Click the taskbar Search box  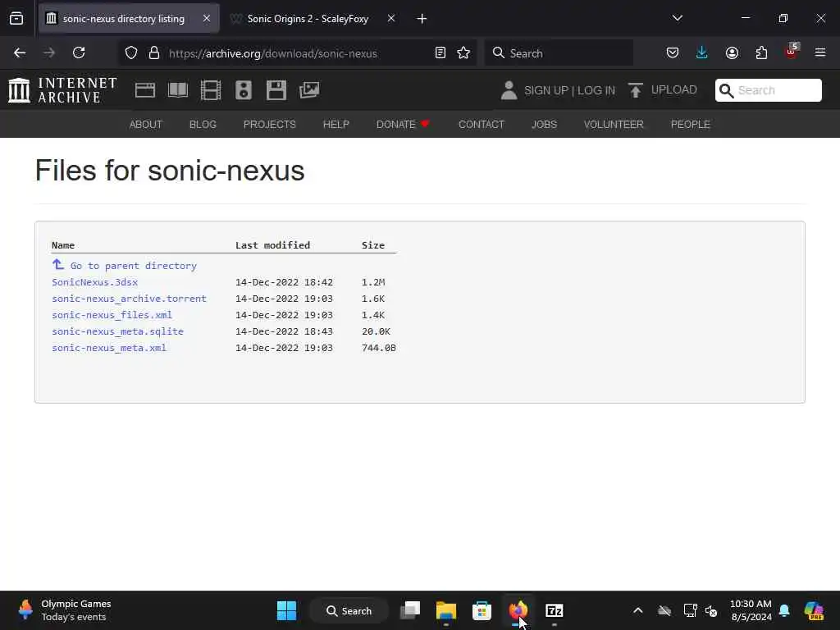pyautogui.click(x=349, y=610)
